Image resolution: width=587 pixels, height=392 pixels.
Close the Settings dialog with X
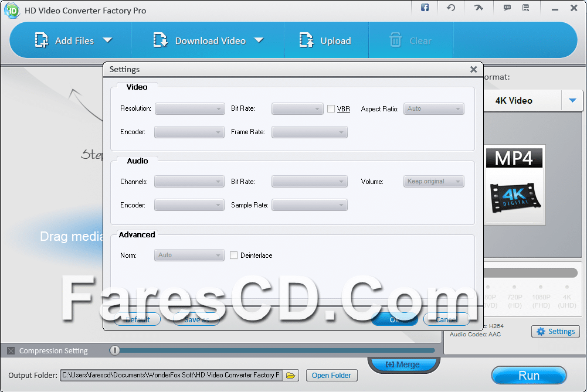[474, 69]
